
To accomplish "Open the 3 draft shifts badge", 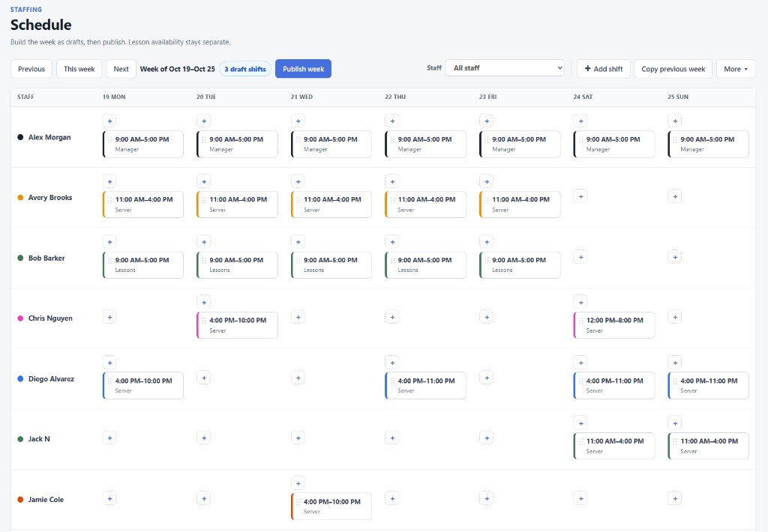I will [245, 69].
